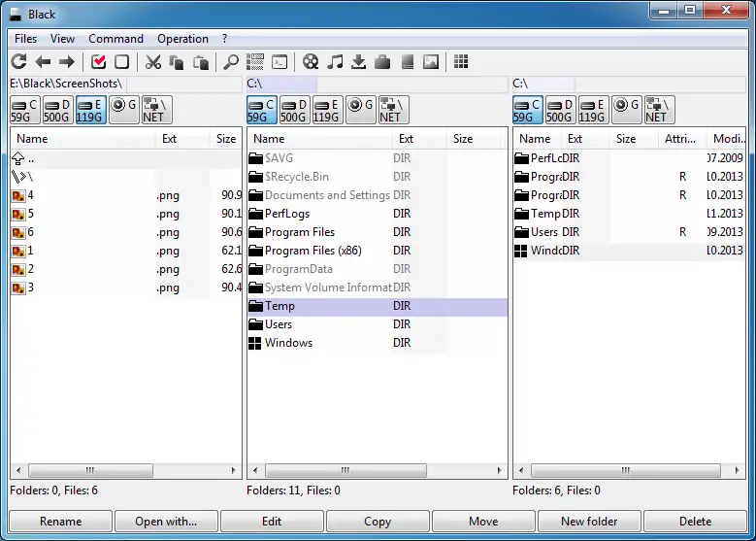
Task: Select drive C in the left panel
Action: [x=24, y=111]
